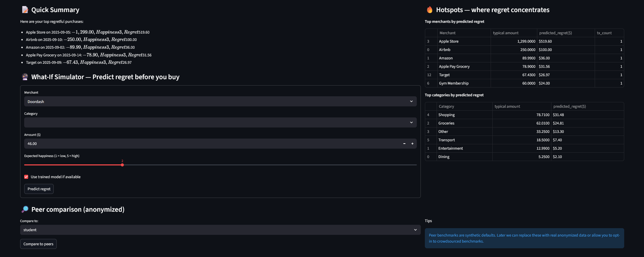Select the Target merchant cell

(x=464, y=75)
